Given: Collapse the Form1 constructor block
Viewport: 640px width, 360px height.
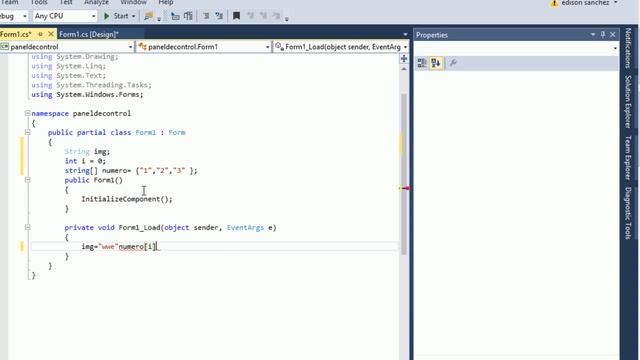Looking at the screenshot, I should [27, 180].
